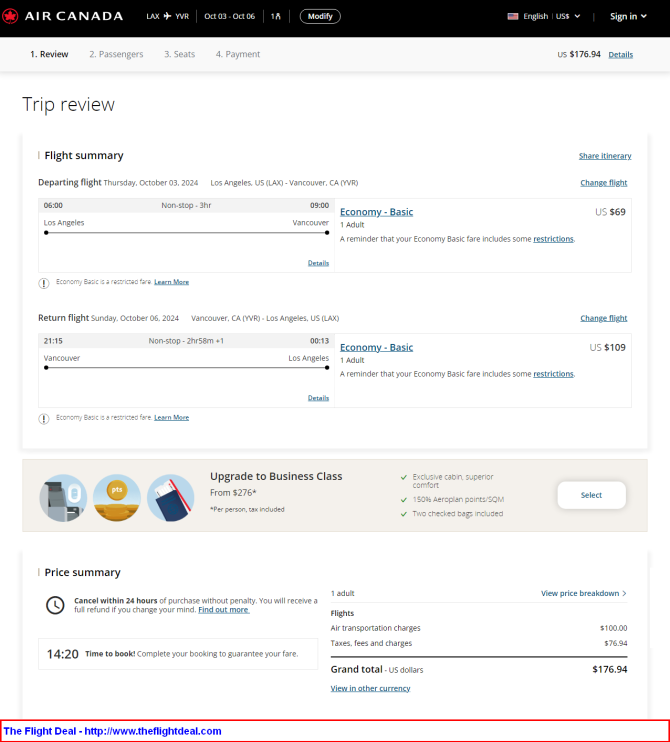Click Learn More under the departing flight
This screenshot has height=742, width=670.
[171, 282]
